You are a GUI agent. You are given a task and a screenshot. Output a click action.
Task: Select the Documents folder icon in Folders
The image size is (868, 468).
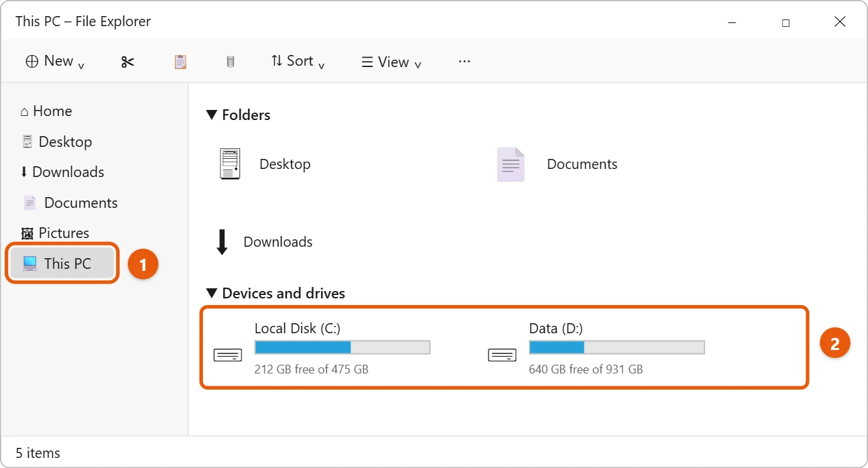coord(511,164)
